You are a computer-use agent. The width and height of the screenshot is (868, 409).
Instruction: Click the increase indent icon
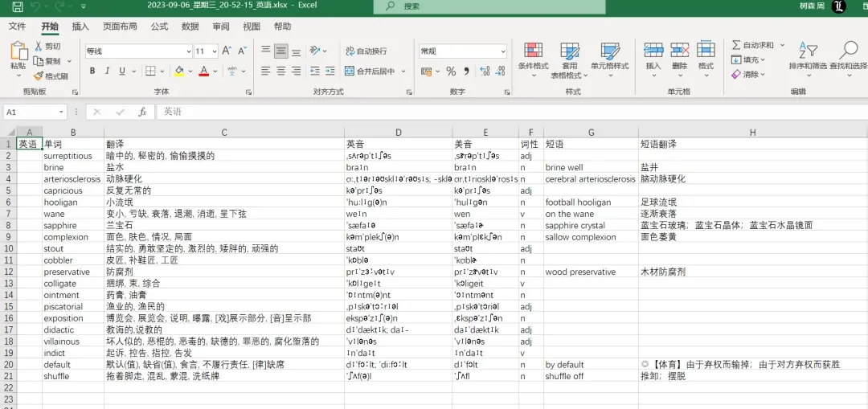click(330, 71)
